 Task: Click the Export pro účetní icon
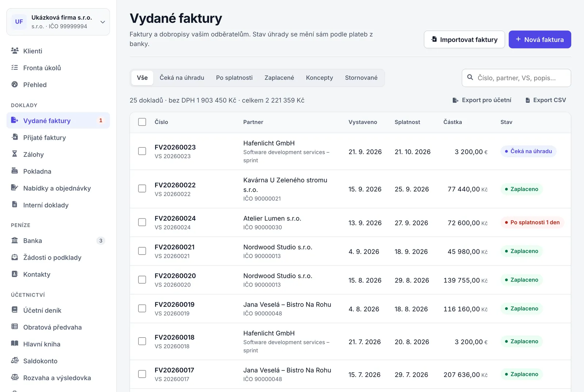tap(456, 100)
